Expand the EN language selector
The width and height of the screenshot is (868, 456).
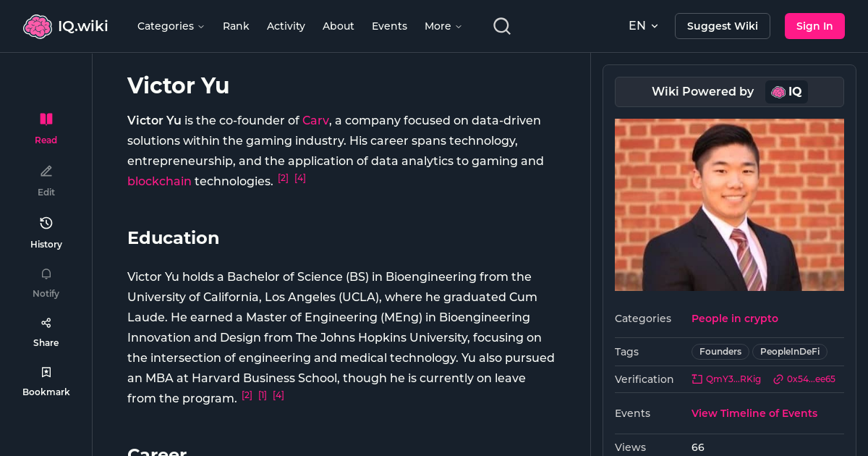[643, 25]
